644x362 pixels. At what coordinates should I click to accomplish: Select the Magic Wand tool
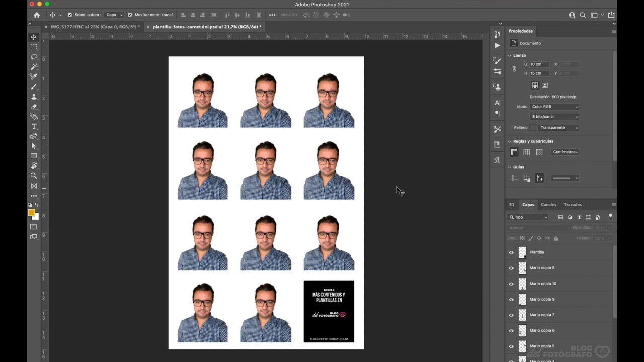[x=34, y=67]
